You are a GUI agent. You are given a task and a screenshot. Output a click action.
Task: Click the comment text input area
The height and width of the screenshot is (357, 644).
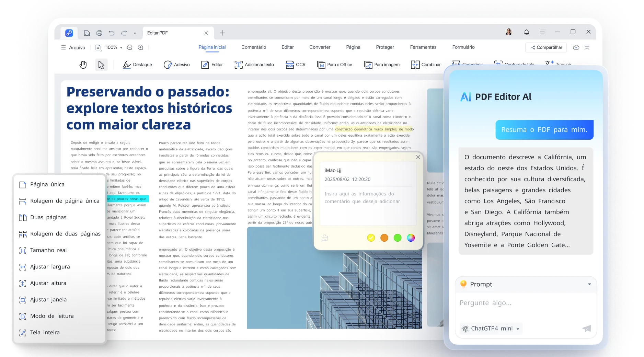[368, 206]
